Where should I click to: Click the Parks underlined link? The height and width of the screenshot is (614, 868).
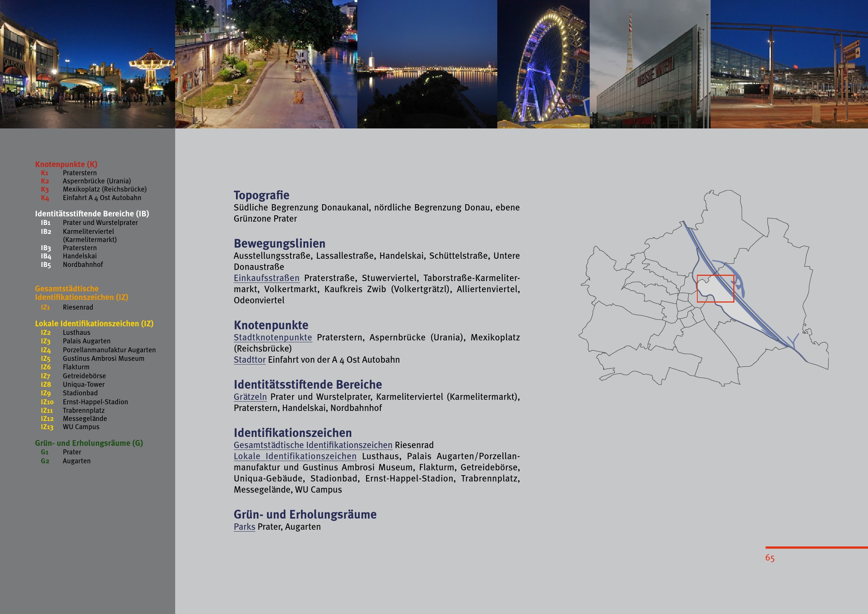[x=244, y=527]
